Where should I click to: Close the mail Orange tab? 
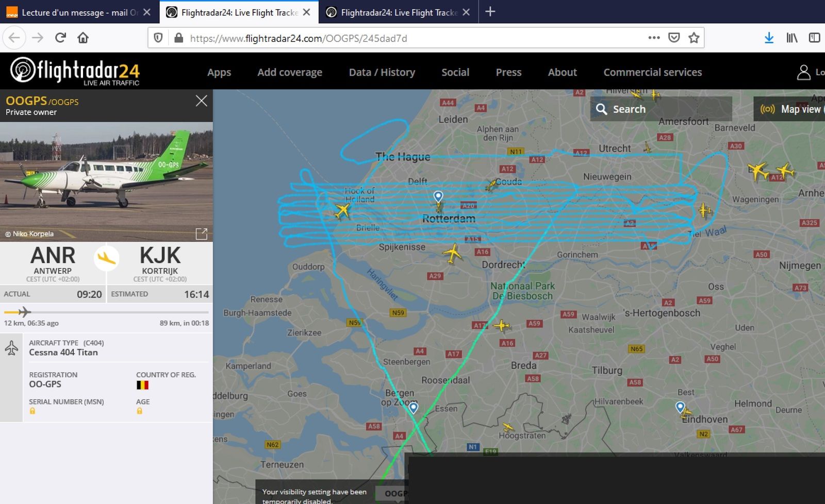coord(147,12)
